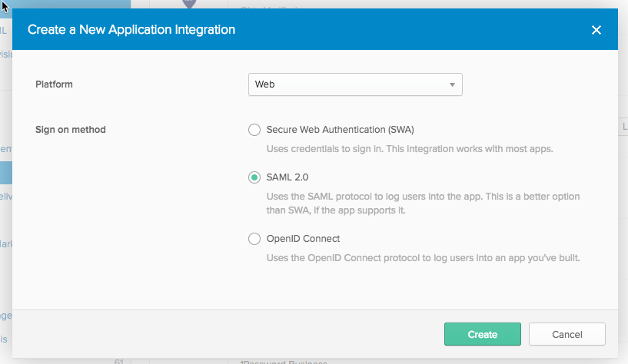Viewport: 628px width, 364px height.
Task: Click the gray marker icon above the dialog
Action: point(189,4)
